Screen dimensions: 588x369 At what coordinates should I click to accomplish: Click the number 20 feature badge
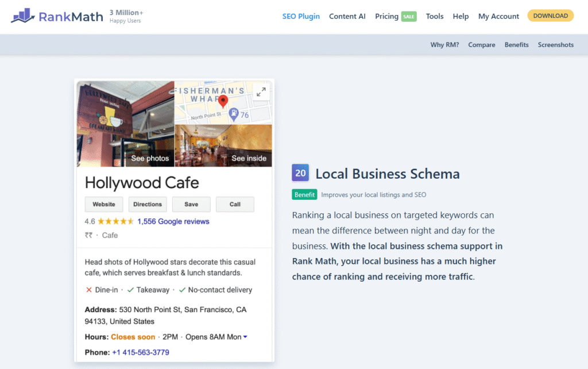[300, 173]
